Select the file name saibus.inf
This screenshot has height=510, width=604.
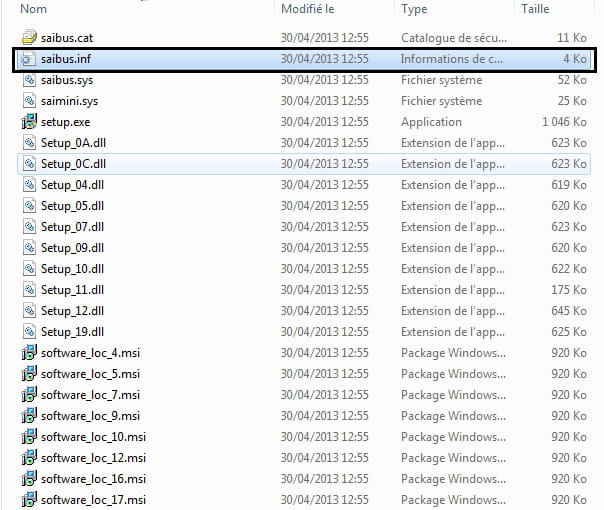pyautogui.click(x=66, y=59)
